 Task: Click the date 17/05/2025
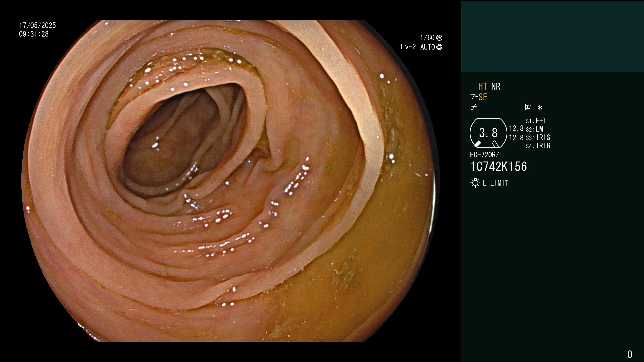point(38,25)
